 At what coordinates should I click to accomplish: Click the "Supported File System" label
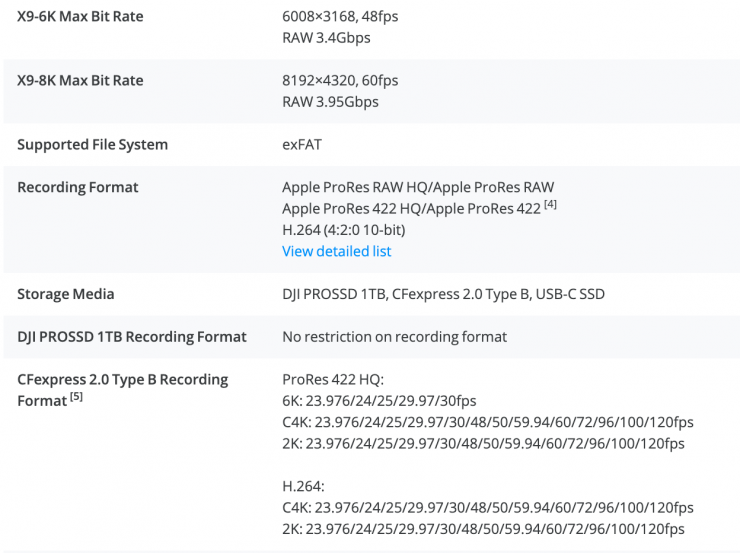coord(92,144)
